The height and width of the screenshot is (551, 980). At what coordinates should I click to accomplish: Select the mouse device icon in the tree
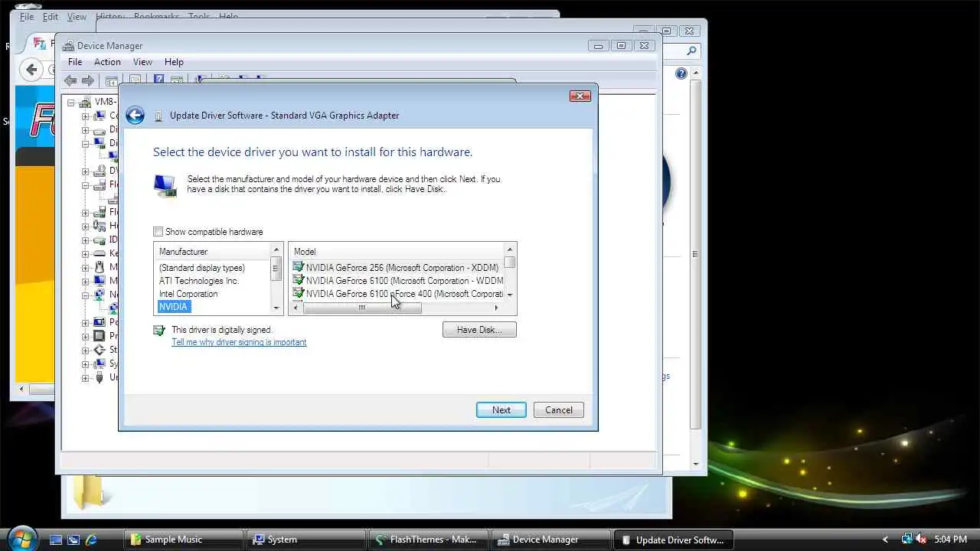(100, 267)
